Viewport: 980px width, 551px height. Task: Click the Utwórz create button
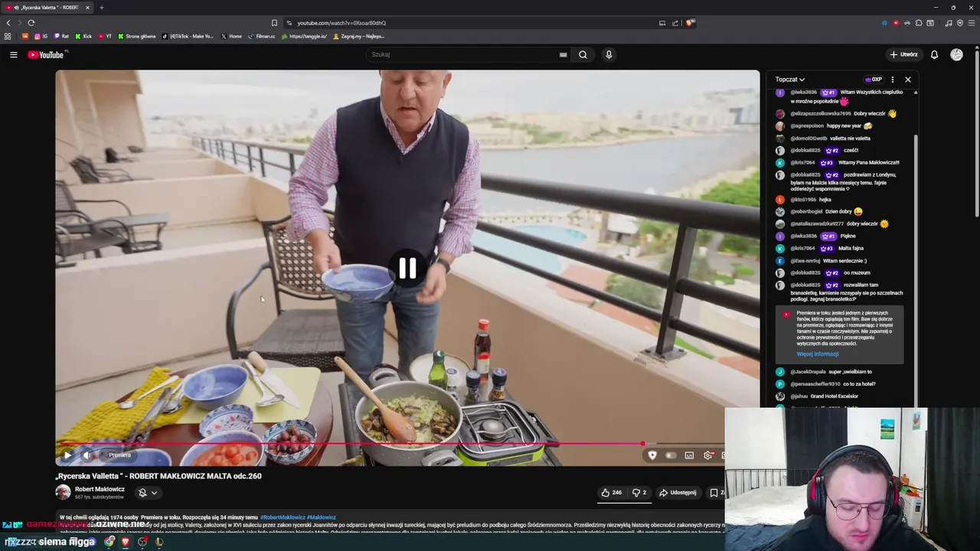pos(903,54)
